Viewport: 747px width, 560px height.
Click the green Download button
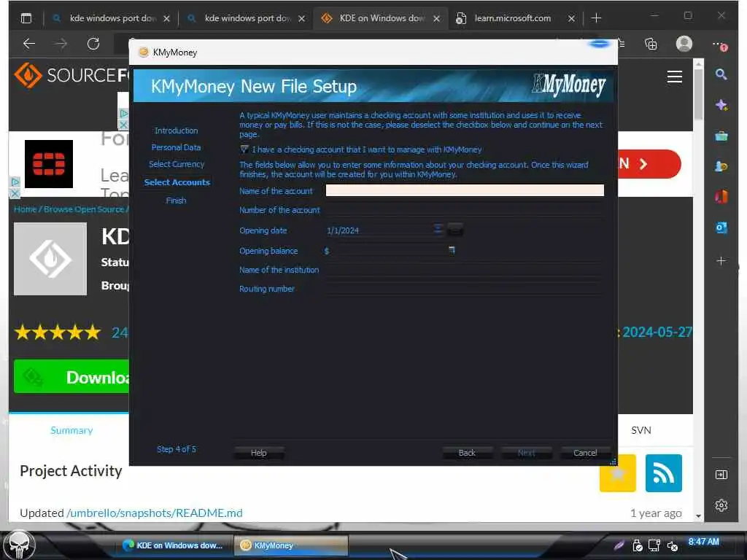[71, 377]
